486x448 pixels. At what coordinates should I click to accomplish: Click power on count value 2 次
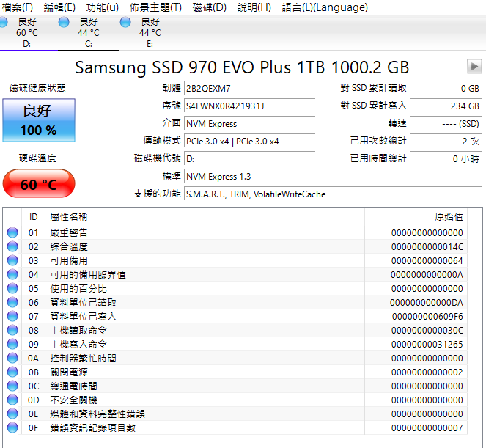pyautogui.click(x=446, y=142)
